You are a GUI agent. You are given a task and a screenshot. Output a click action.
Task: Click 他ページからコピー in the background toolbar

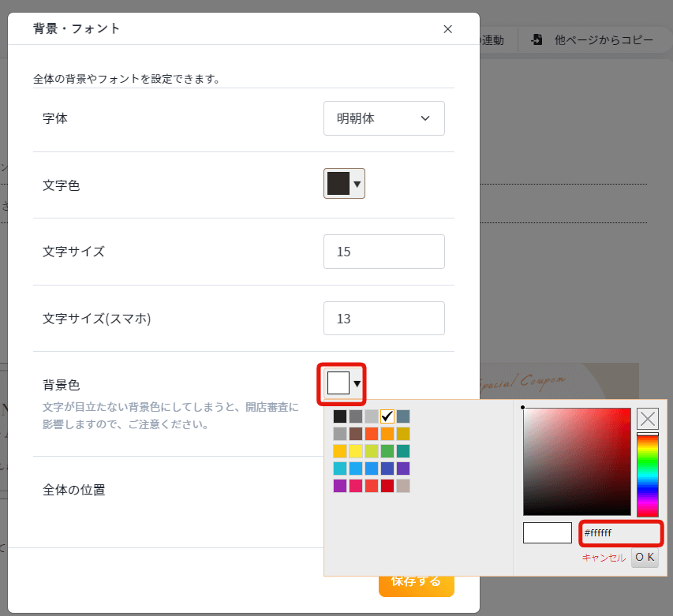coord(604,40)
